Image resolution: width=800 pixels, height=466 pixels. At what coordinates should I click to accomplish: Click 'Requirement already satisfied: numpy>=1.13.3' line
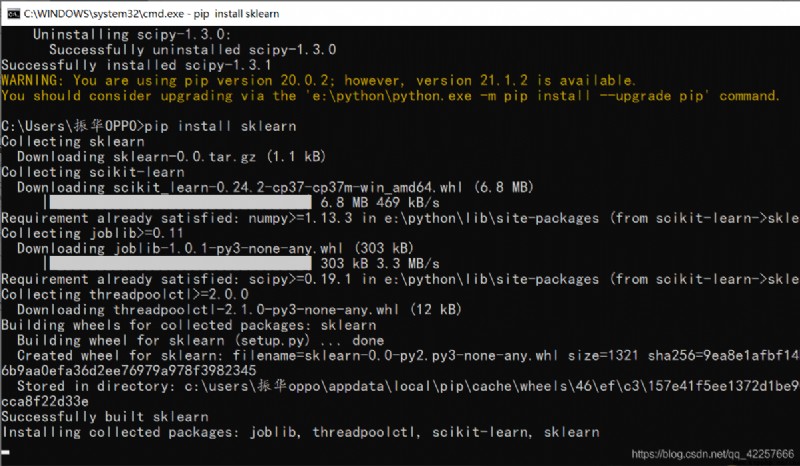click(x=400, y=218)
